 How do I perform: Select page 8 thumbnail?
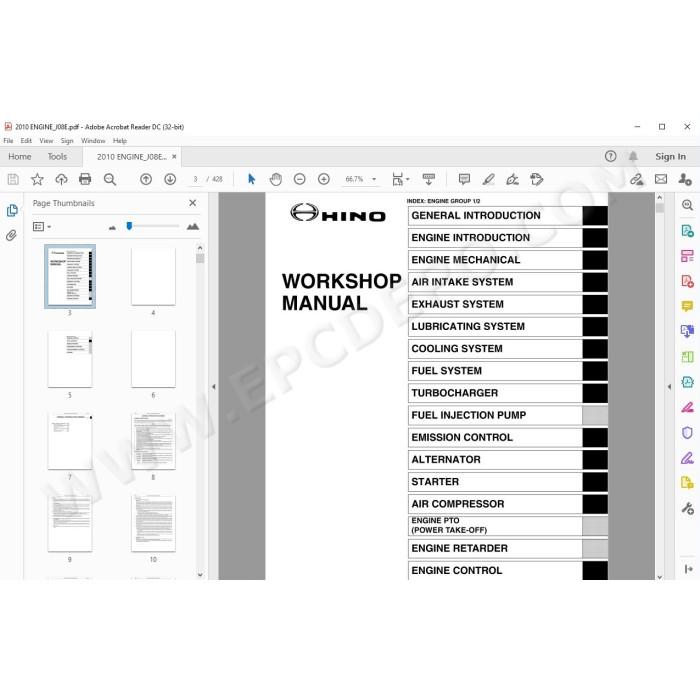(x=153, y=441)
